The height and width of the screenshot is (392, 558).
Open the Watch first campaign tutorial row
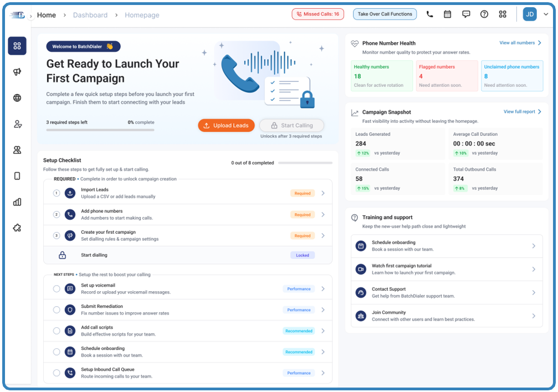(447, 269)
